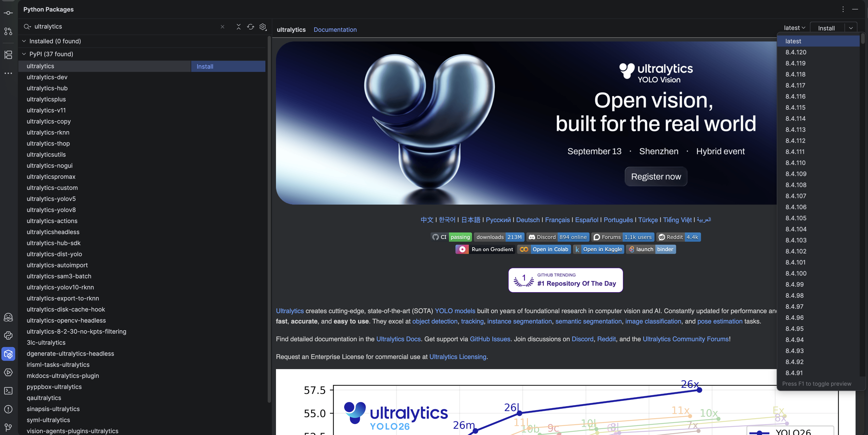Image resolution: width=868 pixels, height=435 pixels.
Task: Click Install on the ultralytics list row
Action: tap(228, 66)
